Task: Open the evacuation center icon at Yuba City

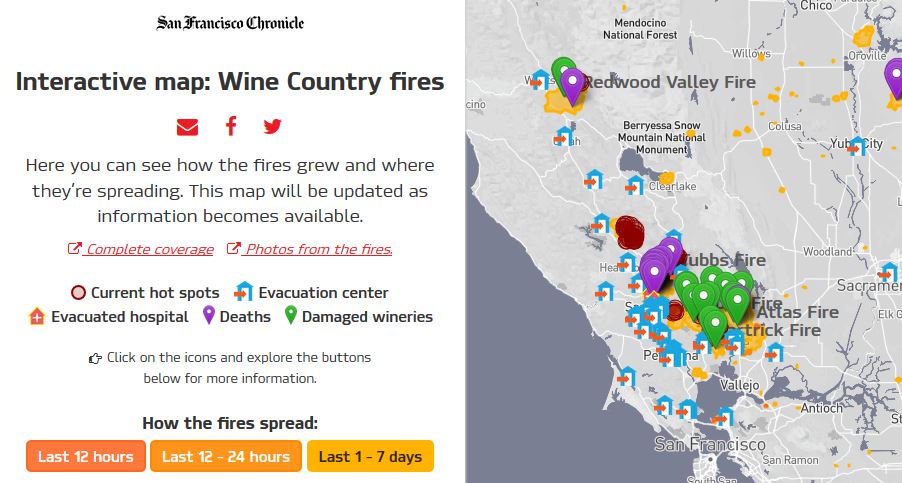Action: 857,146
